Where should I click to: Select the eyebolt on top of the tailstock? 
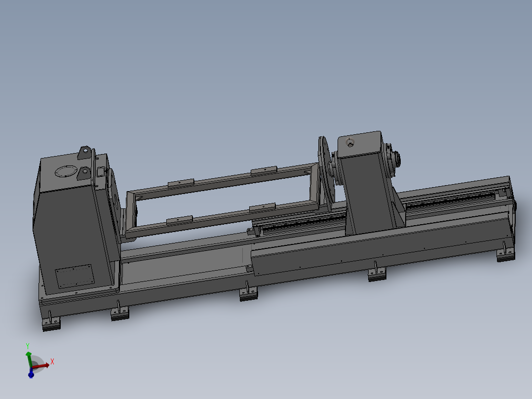click(350, 142)
